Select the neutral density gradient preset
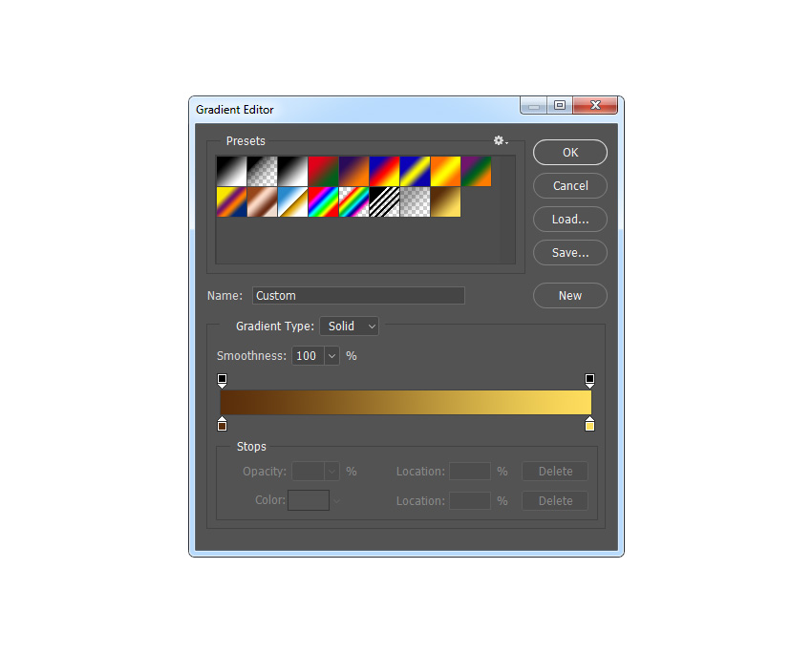 click(x=415, y=201)
